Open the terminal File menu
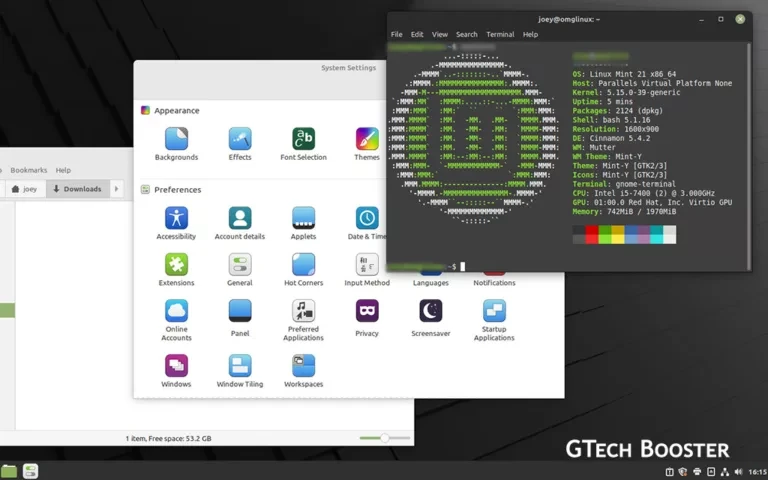 396,34
